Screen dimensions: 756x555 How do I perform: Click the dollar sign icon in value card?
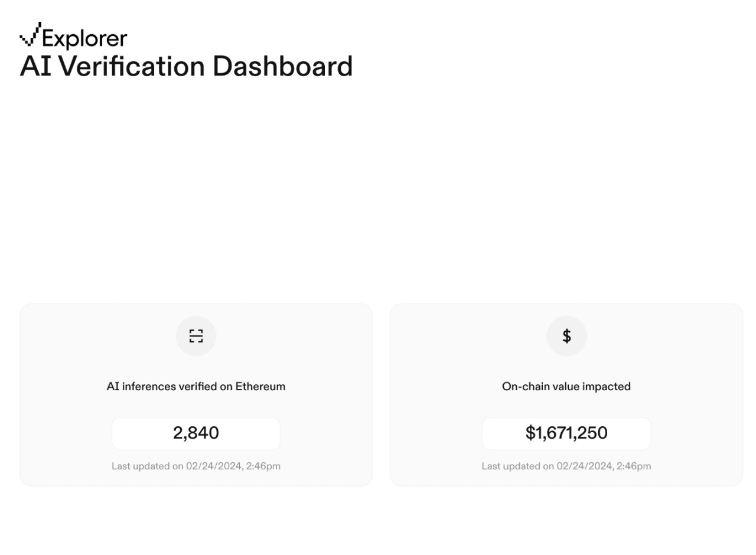pyautogui.click(x=566, y=336)
